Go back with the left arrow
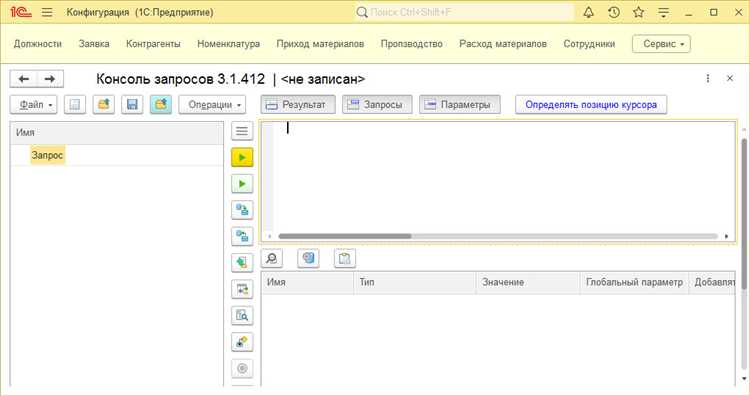The width and height of the screenshot is (750, 396). [x=23, y=79]
